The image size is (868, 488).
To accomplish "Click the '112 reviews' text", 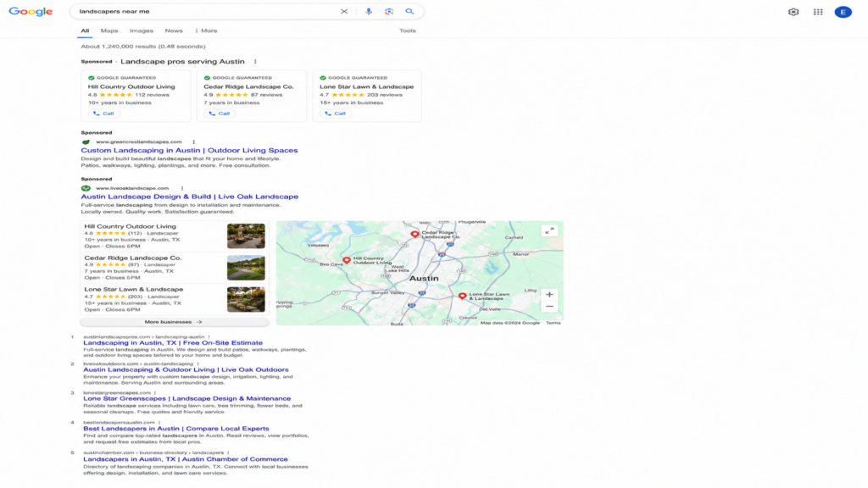I will (x=153, y=95).
